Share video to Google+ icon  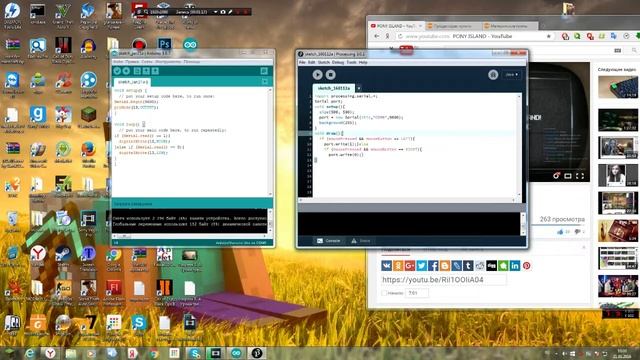[x=410, y=266]
